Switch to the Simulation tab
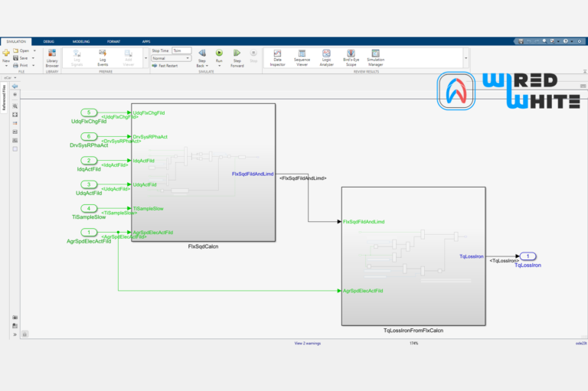Image resolution: width=588 pixels, height=391 pixels. tap(16, 41)
